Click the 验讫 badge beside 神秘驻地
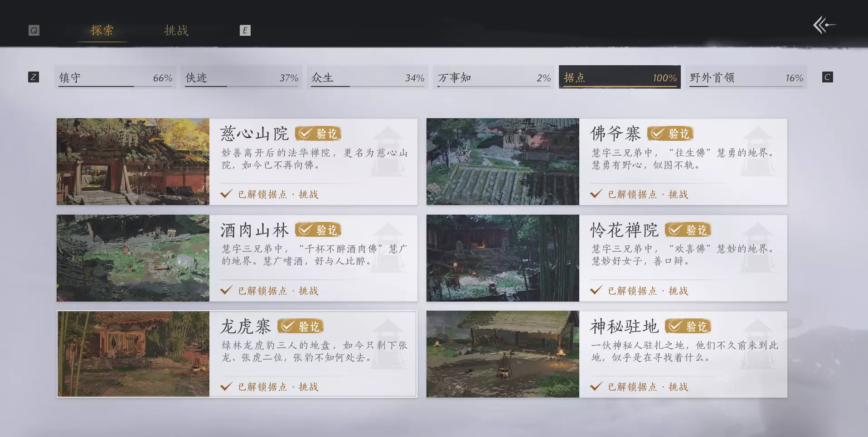Screen dimensions: 868x437 tap(688, 326)
